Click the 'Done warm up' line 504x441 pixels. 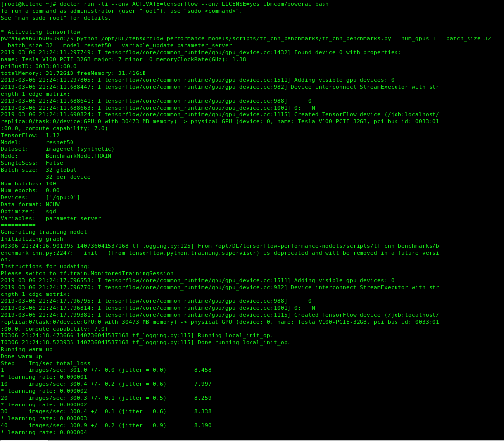22,357
